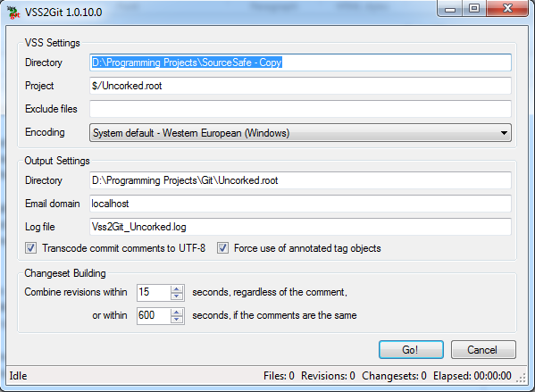The image size is (535, 392).
Task: Increase the 600 seconds spinner value
Action: coord(177,313)
